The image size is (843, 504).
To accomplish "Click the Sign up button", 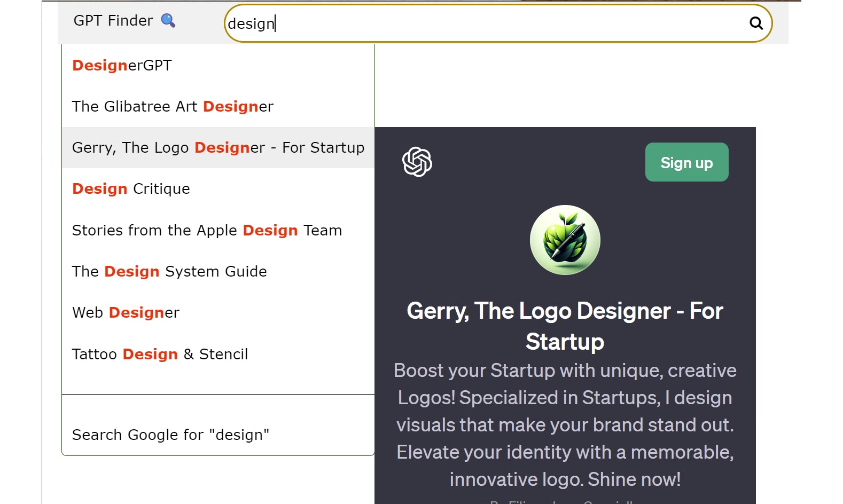I will pyautogui.click(x=686, y=162).
